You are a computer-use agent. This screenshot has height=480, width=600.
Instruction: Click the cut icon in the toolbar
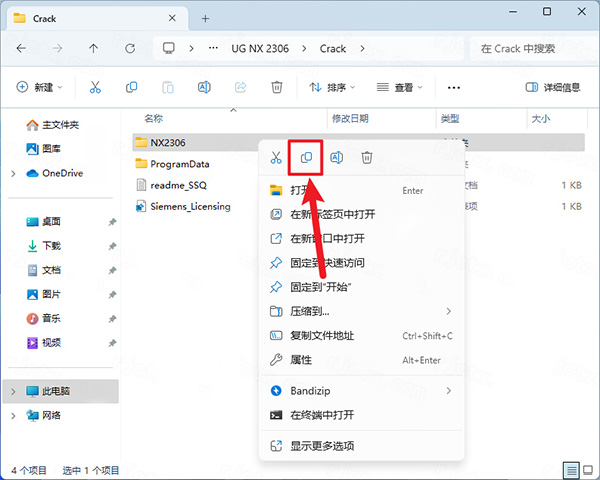click(95, 87)
